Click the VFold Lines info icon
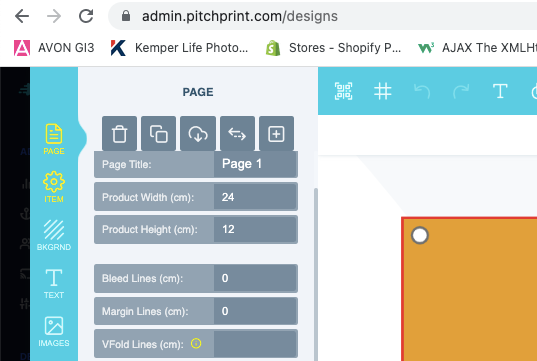Screen dimensions: 537x361 click(196, 343)
